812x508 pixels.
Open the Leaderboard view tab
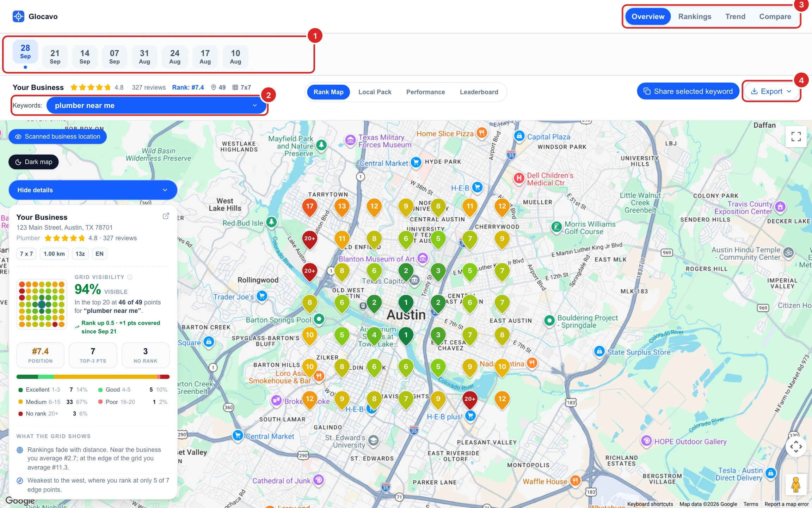479,92
